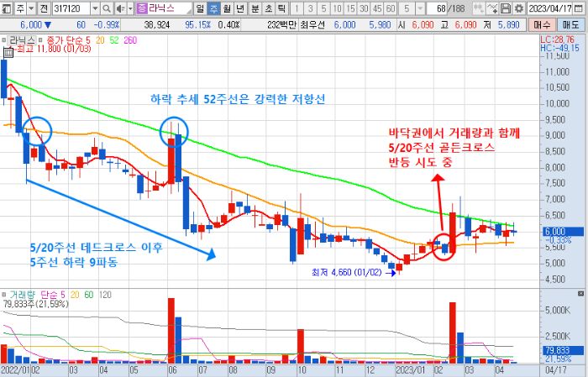Choose interval 60 button
This screenshot has height=377, width=588.
391,8
